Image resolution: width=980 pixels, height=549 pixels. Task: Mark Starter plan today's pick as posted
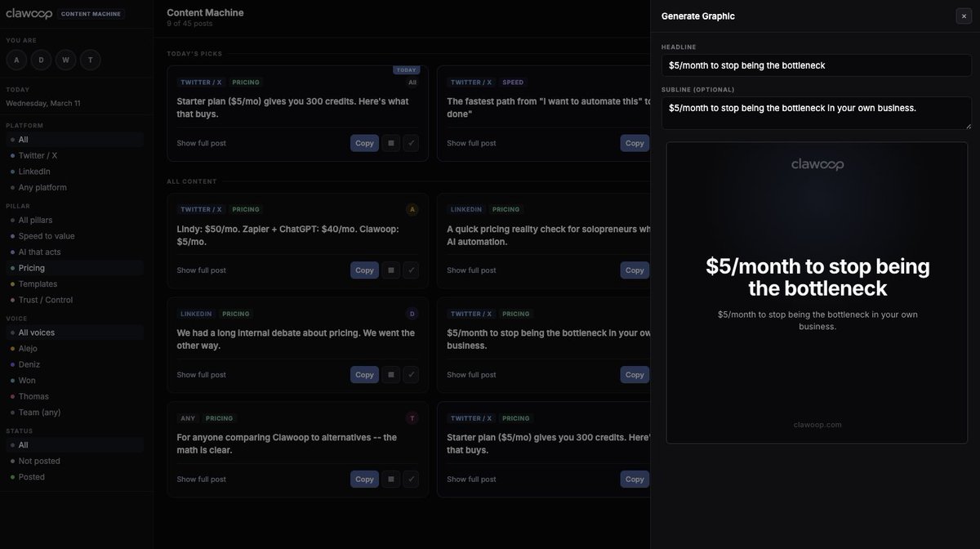(x=411, y=143)
